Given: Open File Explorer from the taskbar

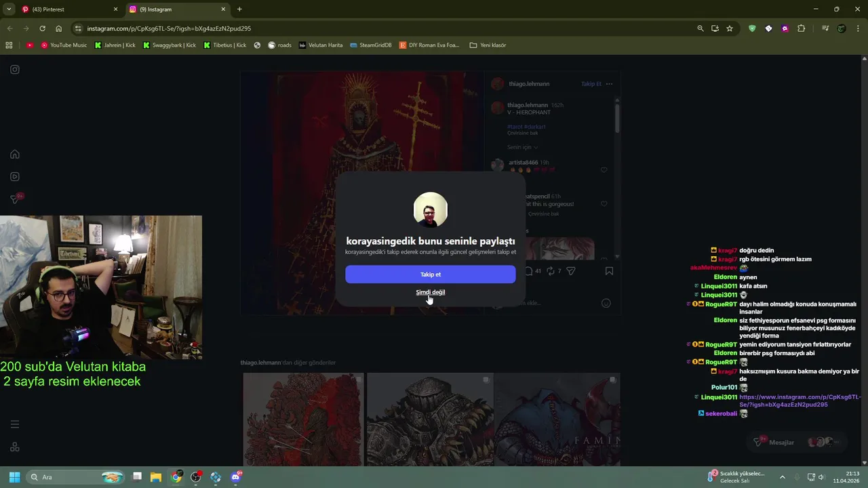Looking at the screenshot, I should pos(156,477).
